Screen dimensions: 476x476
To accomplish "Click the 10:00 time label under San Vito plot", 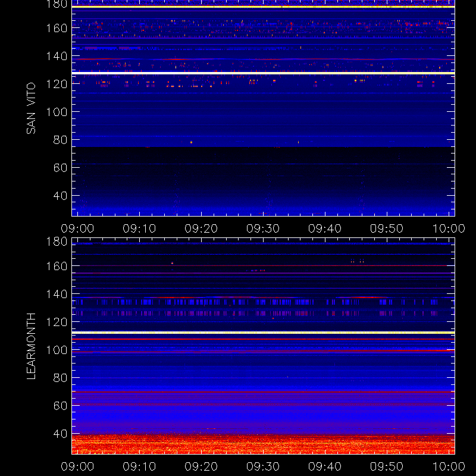I will [449, 228].
